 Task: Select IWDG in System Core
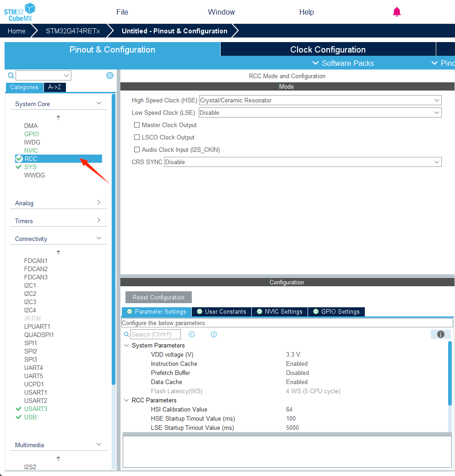[32, 142]
